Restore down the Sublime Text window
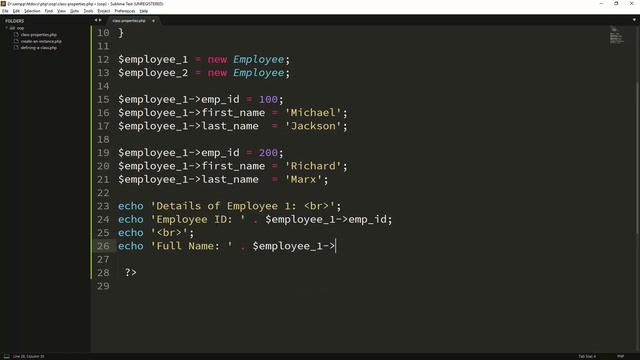Screen dimensions: 640x360 click(616, 4)
